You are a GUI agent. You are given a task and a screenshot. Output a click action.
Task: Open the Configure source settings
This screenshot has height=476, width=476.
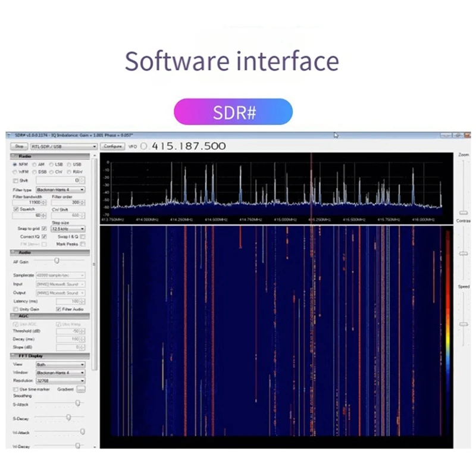[112, 146]
